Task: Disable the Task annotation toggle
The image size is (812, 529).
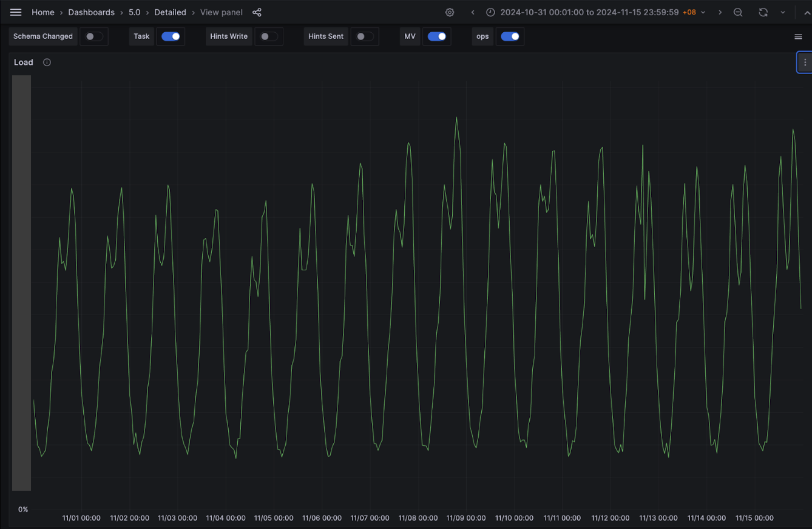Action: [171, 36]
